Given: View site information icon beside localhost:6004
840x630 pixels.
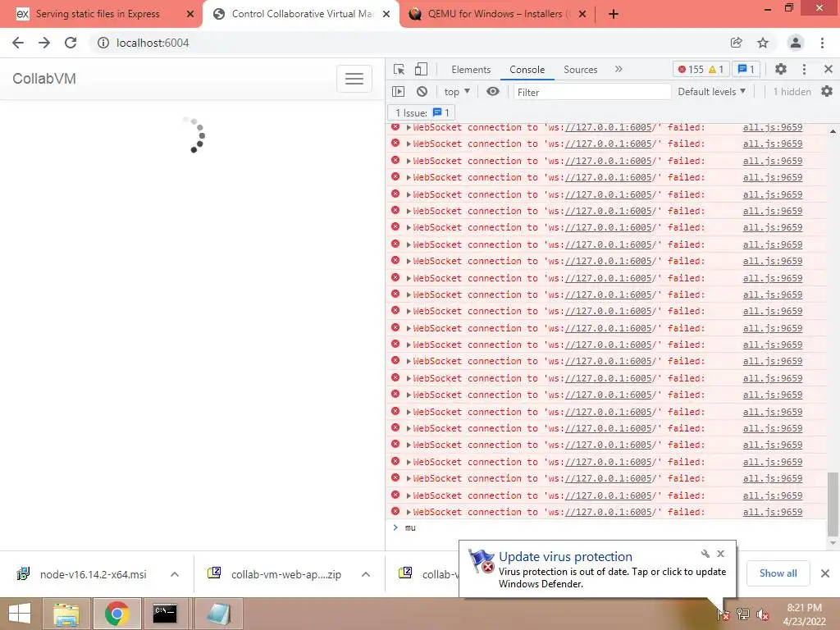Looking at the screenshot, I should pyautogui.click(x=103, y=43).
